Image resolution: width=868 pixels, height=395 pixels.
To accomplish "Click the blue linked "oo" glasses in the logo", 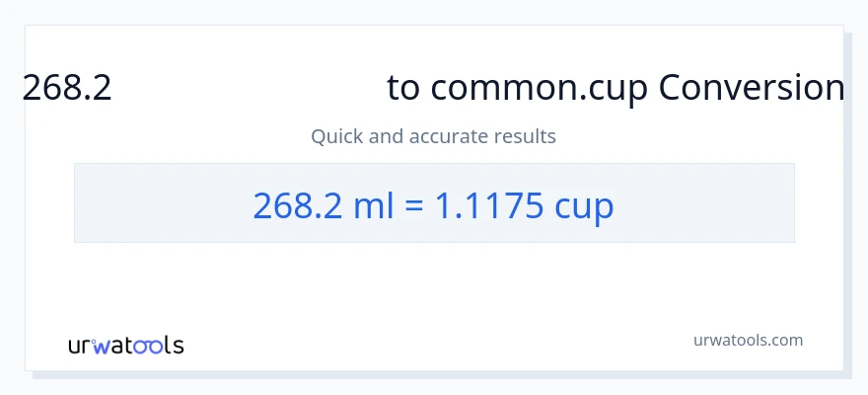I will pyautogui.click(x=151, y=346).
